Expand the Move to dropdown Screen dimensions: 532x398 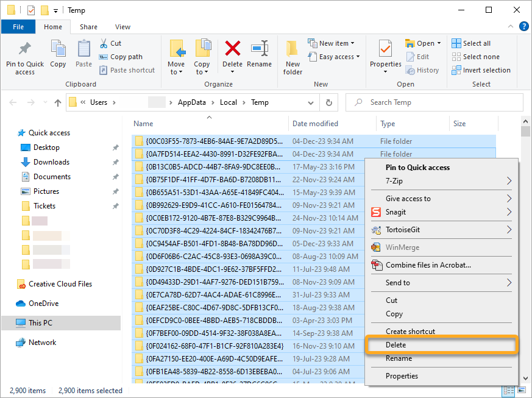pos(176,72)
